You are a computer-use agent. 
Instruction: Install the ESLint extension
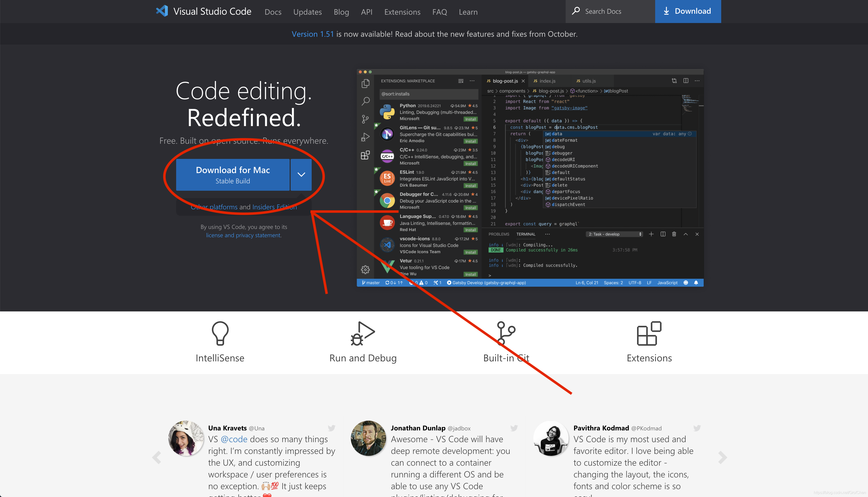click(470, 186)
